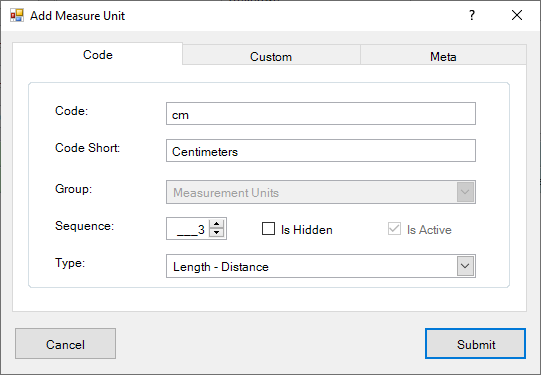Click the Add Measure Unit window icon

coord(17,16)
